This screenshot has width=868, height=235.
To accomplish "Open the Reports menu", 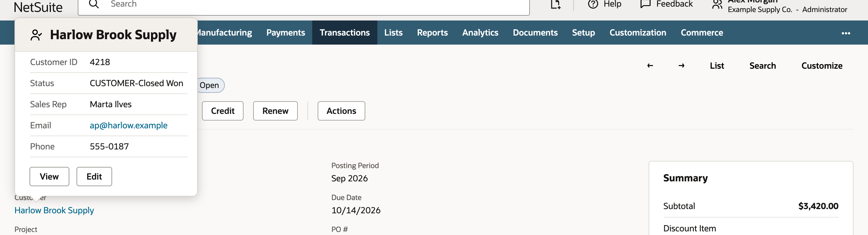I will coord(432,33).
